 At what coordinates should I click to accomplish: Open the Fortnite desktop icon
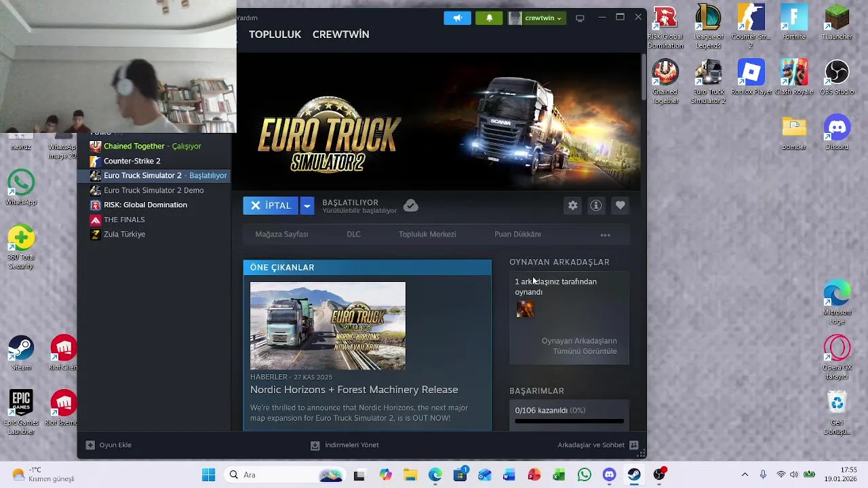click(x=794, y=23)
